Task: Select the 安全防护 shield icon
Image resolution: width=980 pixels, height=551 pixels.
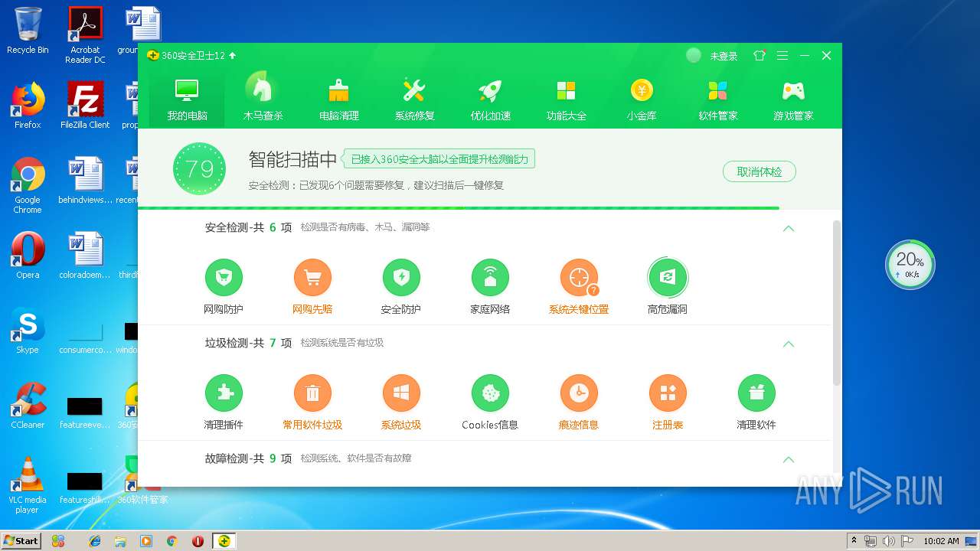Action: 401,277
